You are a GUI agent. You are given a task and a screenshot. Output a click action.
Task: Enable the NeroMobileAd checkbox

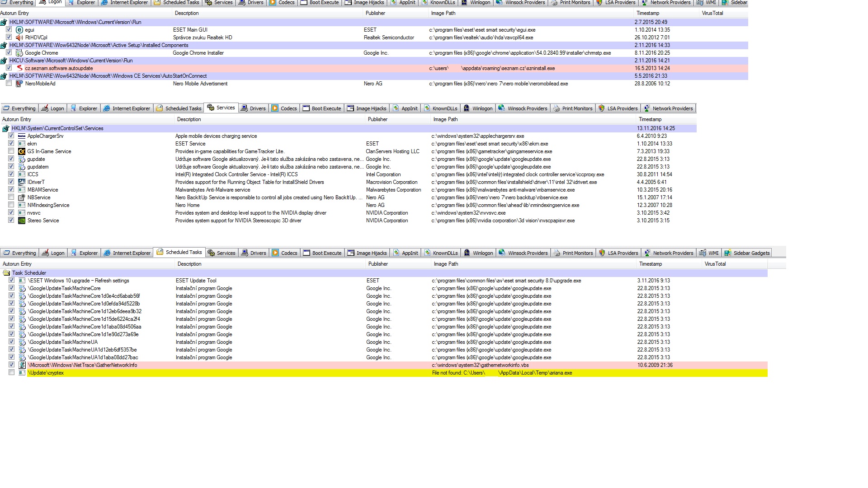9,83
